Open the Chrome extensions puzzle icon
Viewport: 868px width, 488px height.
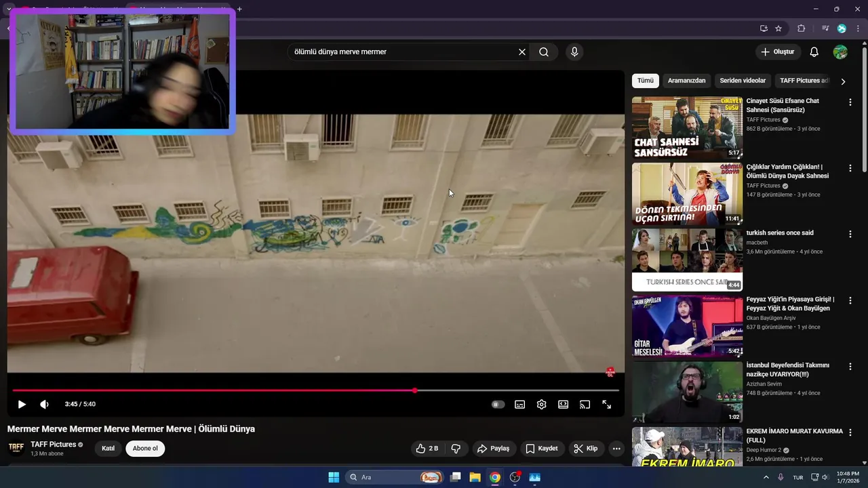tap(801, 28)
